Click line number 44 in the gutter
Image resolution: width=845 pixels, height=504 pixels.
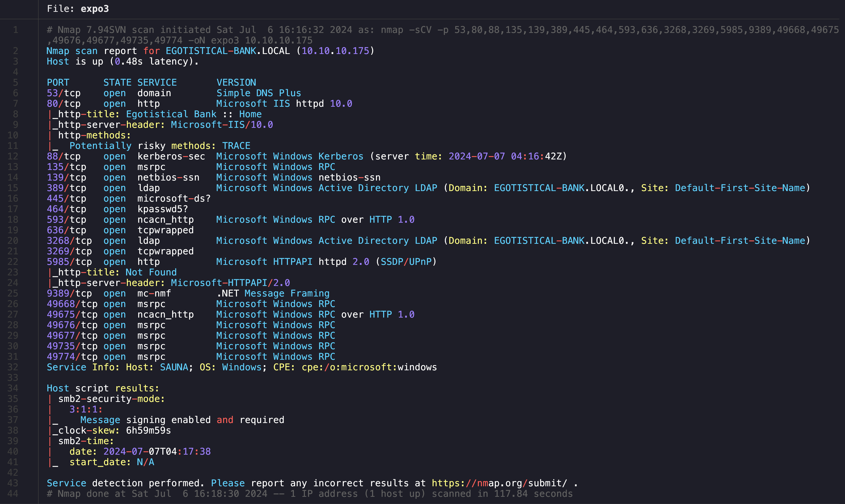click(x=13, y=493)
